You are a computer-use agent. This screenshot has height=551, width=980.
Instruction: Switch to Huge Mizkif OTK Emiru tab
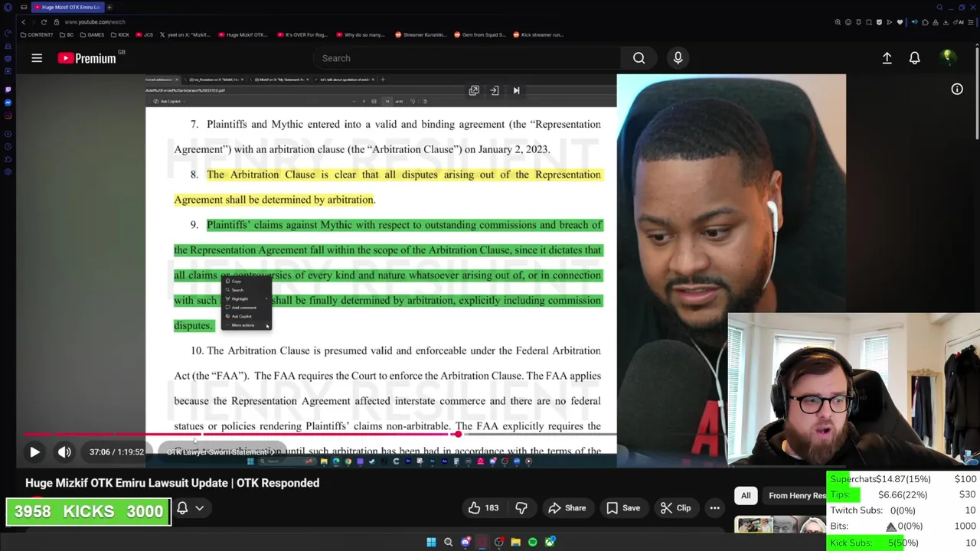point(69,7)
